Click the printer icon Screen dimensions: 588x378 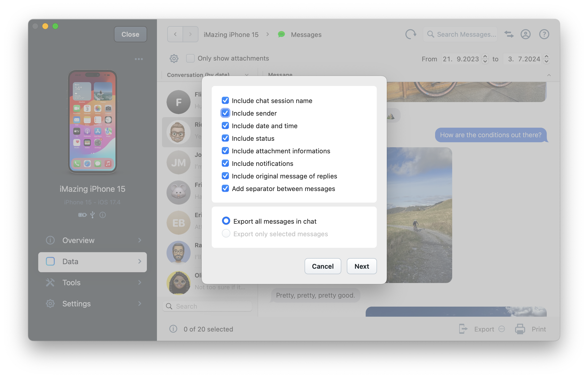[x=520, y=329]
